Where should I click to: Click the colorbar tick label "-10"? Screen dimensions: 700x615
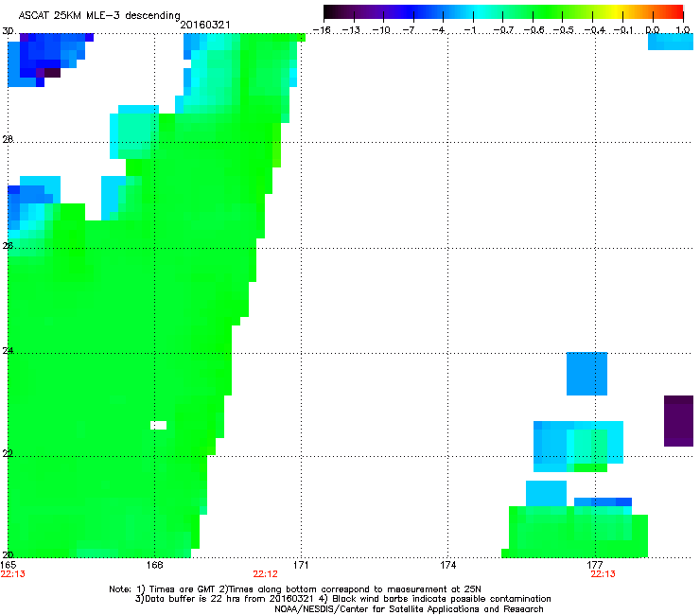(x=381, y=30)
